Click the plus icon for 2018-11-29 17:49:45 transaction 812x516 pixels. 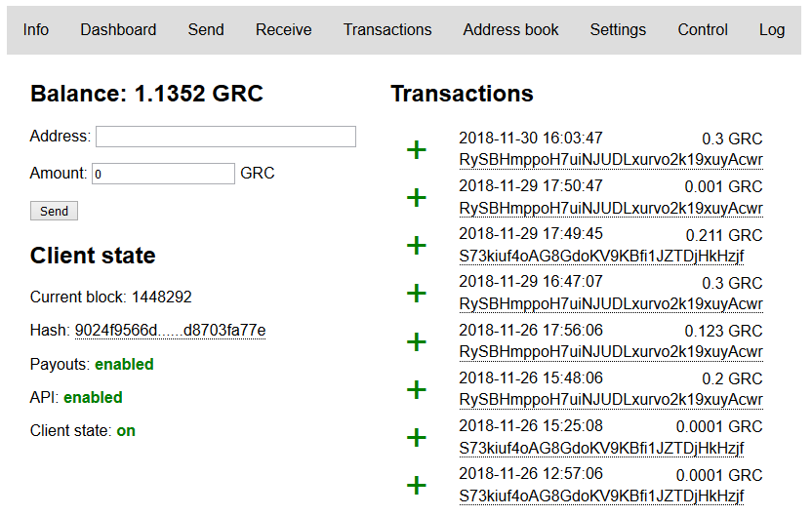(x=417, y=246)
